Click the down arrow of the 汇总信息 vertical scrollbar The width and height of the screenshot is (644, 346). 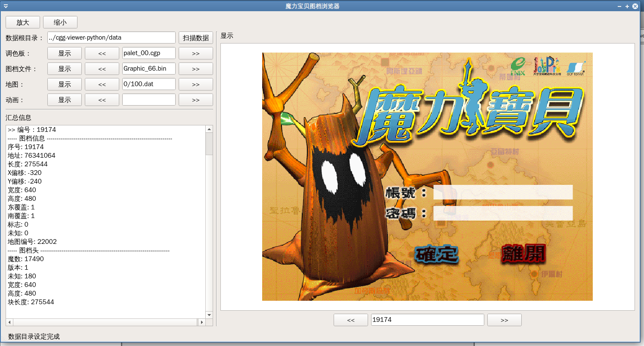click(x=209, y=315)
